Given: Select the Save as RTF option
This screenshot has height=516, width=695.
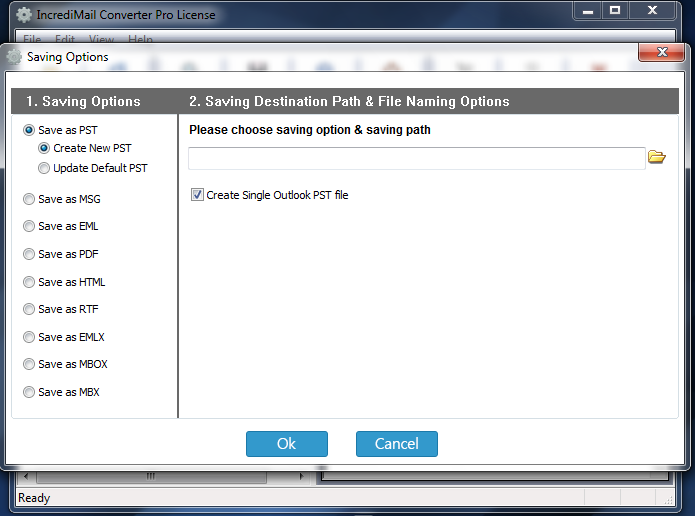Looking at the screenshot, I should pos(29,309).
